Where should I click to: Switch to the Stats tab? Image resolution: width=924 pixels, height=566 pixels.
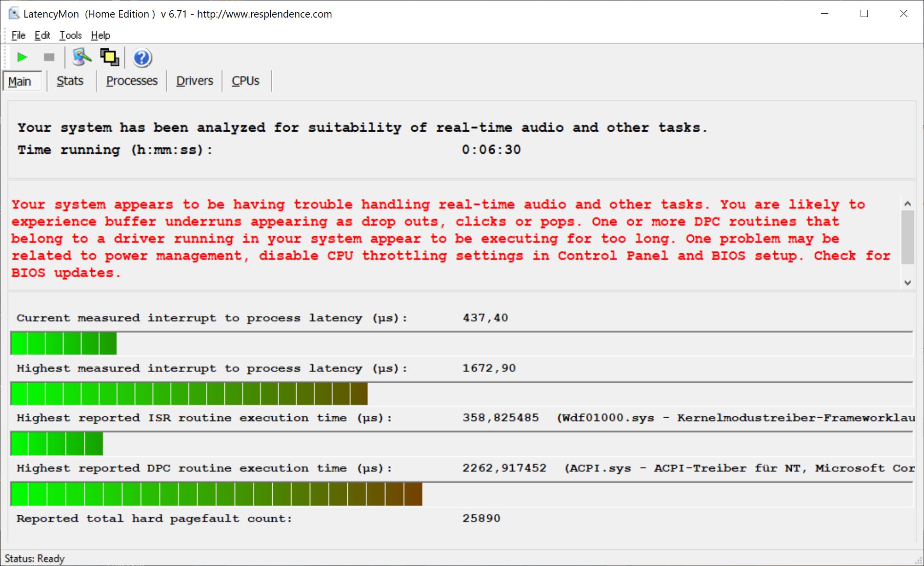point(70,81)
